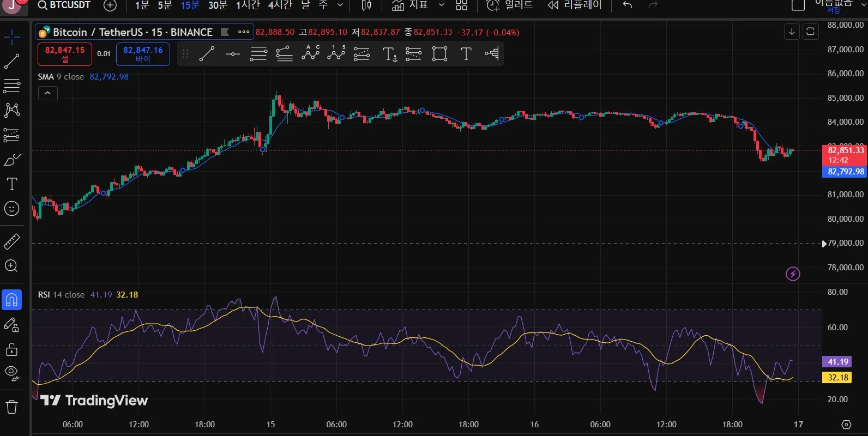Start bar replay with 리플레이 button
Viewport: 868px width, 436px height.
pyautogui.click(x=575, y=5)
